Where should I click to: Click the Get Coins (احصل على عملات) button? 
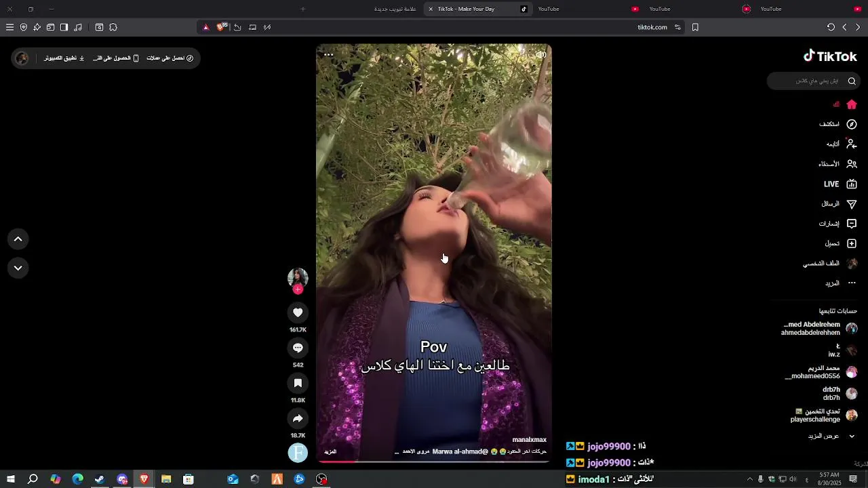click(170, 58)
